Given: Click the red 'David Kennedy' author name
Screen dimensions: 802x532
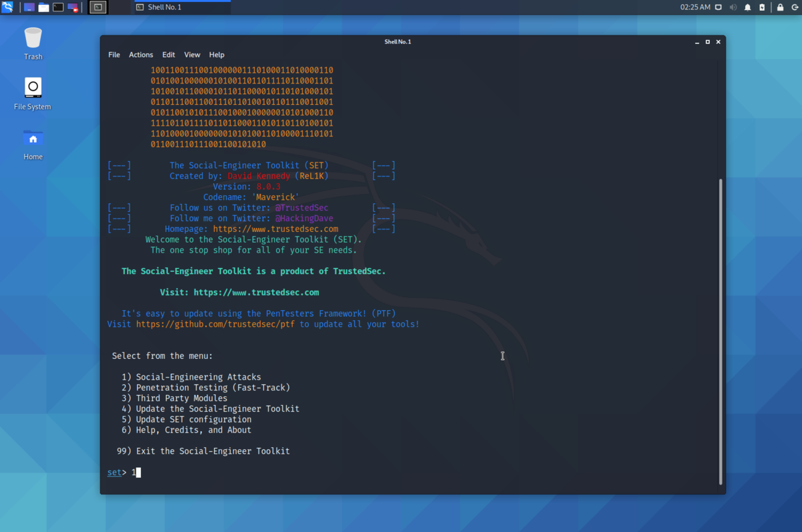Looking at the screenshot, I should 259,176.
